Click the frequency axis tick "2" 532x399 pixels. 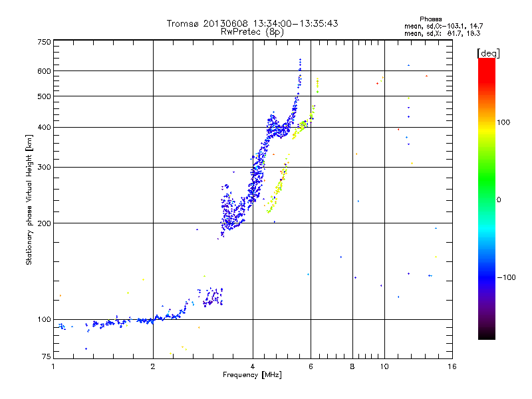pos(153,366)
